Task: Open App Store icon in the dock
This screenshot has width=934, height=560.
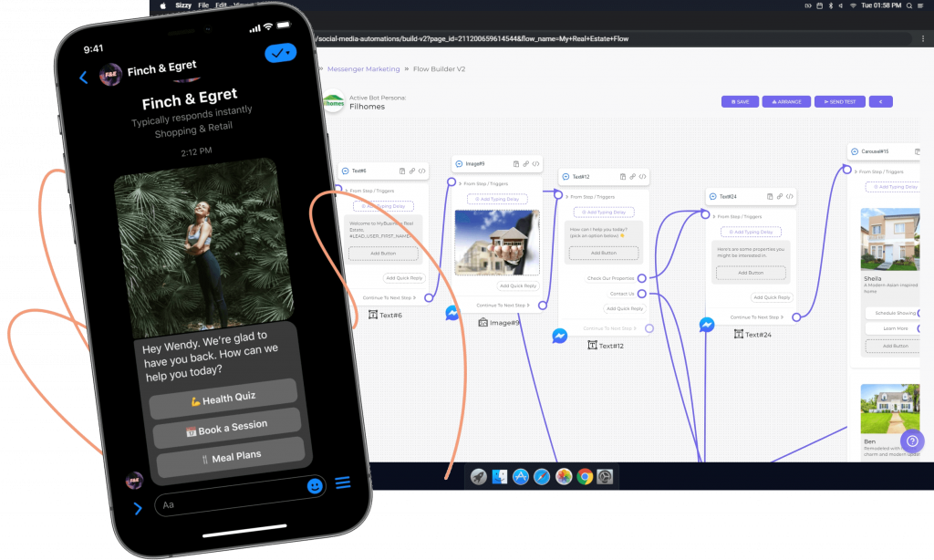Action: pos(521,477)
